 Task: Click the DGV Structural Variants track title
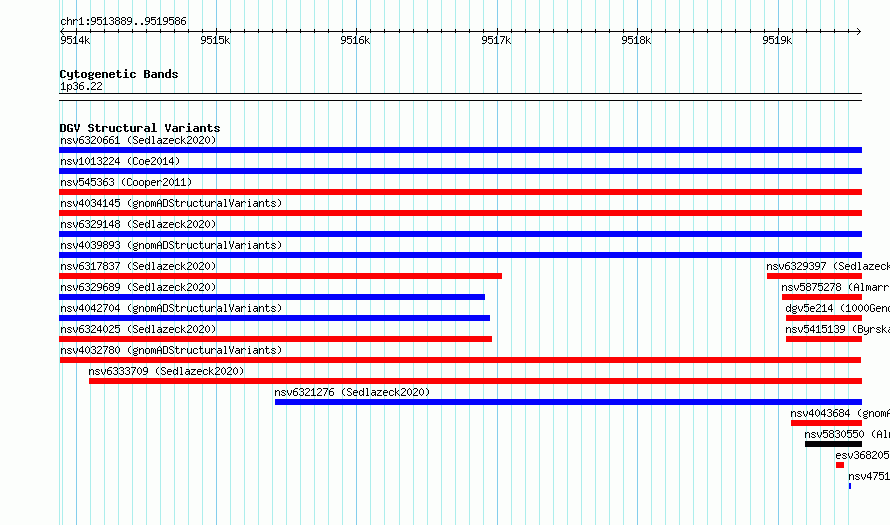(x=140, y=128)
